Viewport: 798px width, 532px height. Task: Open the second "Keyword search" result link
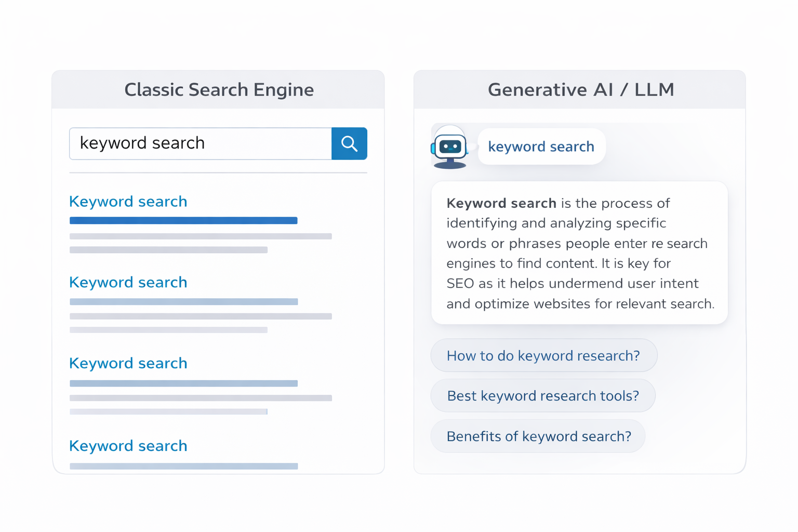128,283
